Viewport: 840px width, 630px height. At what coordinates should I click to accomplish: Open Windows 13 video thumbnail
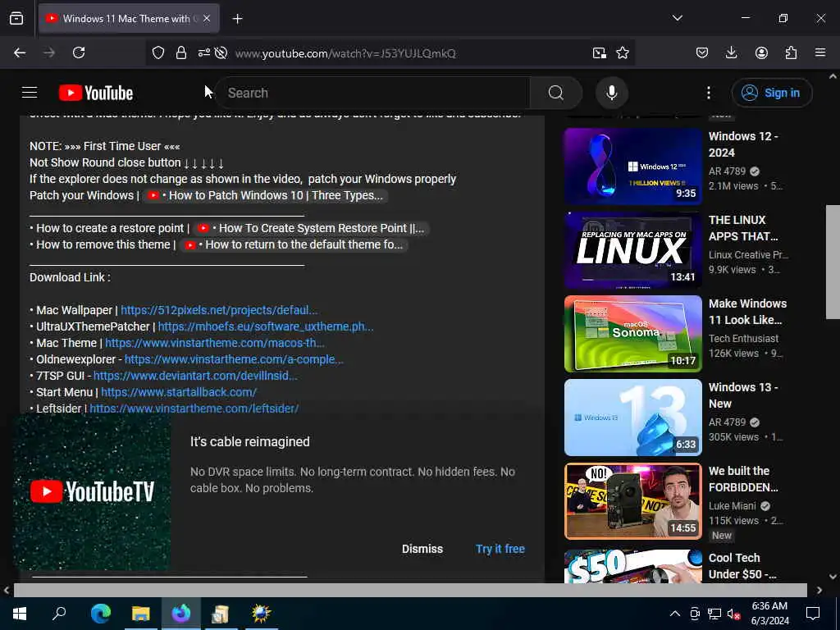point(632,418)
